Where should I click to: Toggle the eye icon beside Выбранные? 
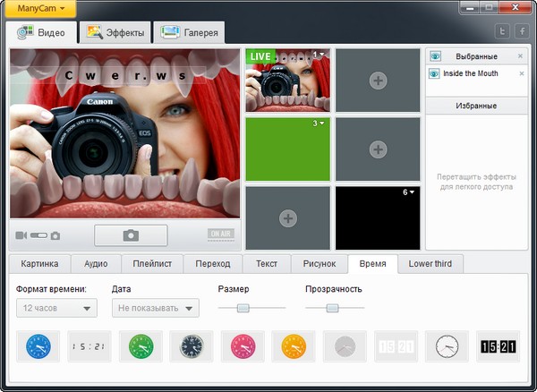[435, 56]
